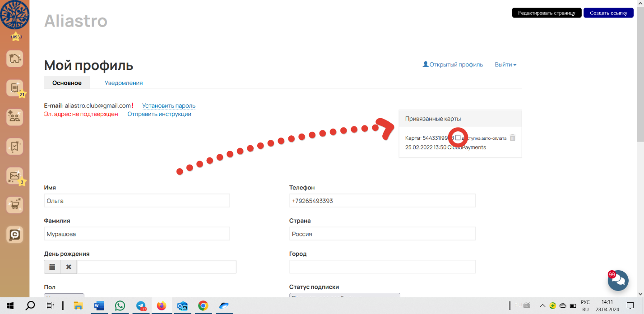The image size is (644, 314).
Task: Click the Создать ссылку button
Action: 608,13
